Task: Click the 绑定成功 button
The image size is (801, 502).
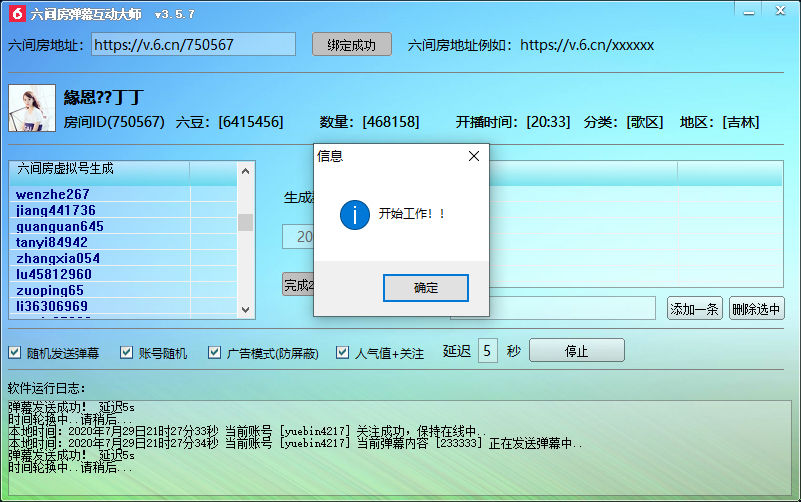Action: (351, 44)
